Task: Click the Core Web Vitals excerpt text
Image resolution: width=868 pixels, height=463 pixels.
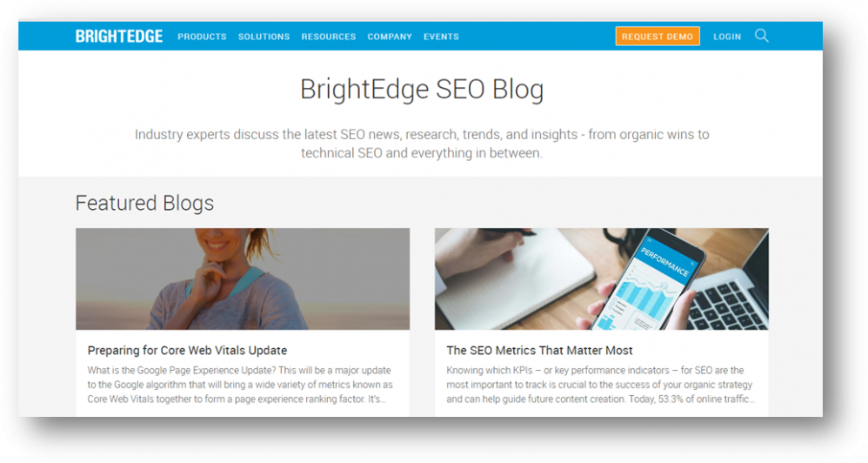Action: (x=240, y=385)
